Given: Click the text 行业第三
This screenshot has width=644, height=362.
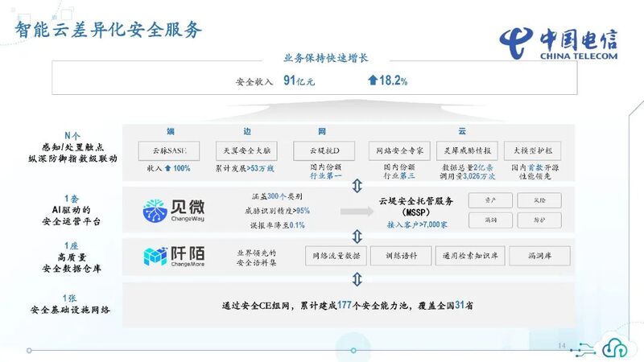Looking at the screenshot, I should pyautogui.click(x=399, y=176).
